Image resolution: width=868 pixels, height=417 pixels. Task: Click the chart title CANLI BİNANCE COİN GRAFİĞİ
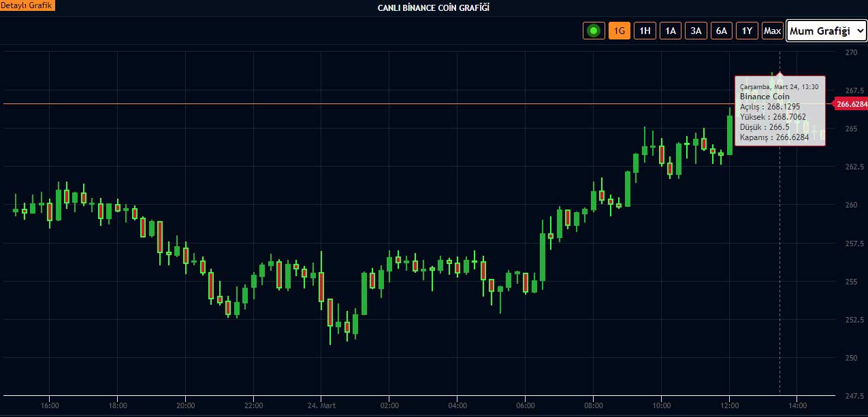[x=434, y=7]
